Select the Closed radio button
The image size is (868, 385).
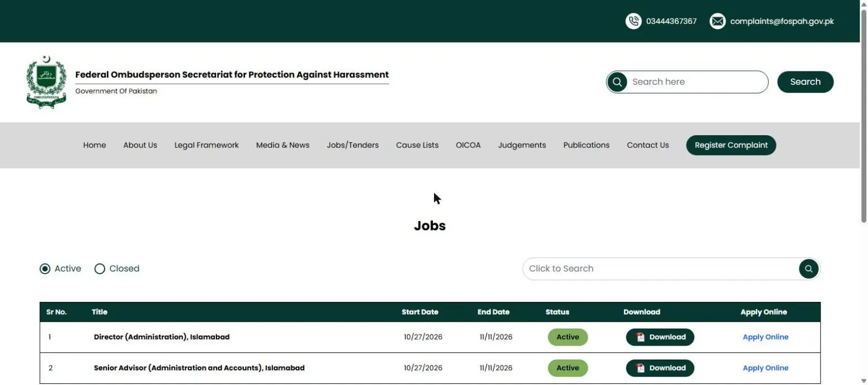(x=100, y=269)
